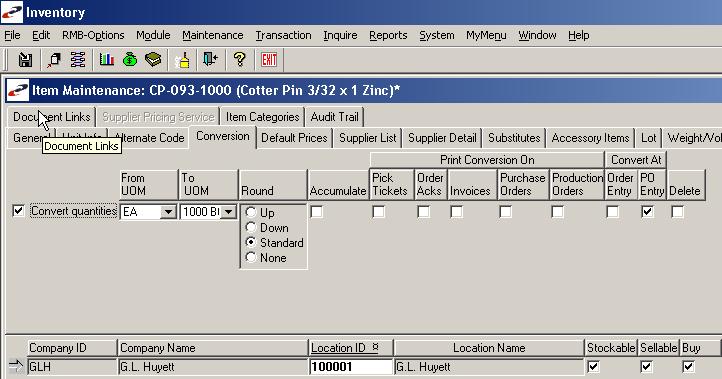Open the Reports menu

(388, 35)
